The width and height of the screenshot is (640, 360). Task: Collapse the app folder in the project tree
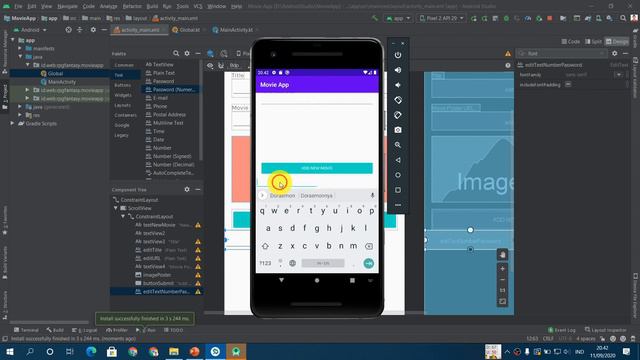coord(13,40)
